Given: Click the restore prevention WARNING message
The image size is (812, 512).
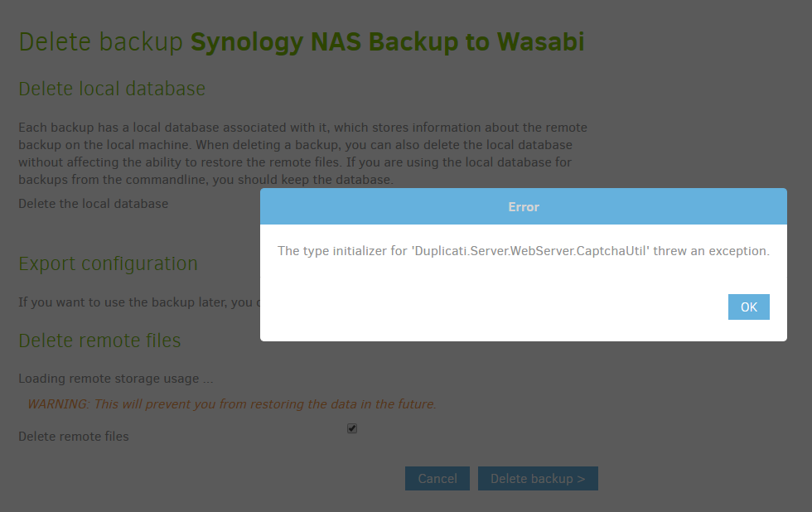Looking at the screenshot, I should tap(230, 403).
